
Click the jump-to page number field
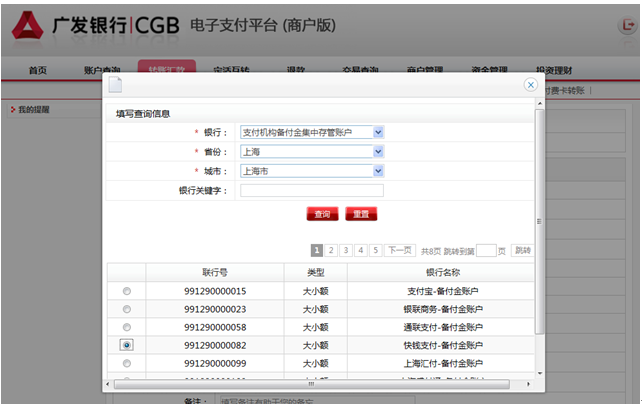click(x=486, y=250)
